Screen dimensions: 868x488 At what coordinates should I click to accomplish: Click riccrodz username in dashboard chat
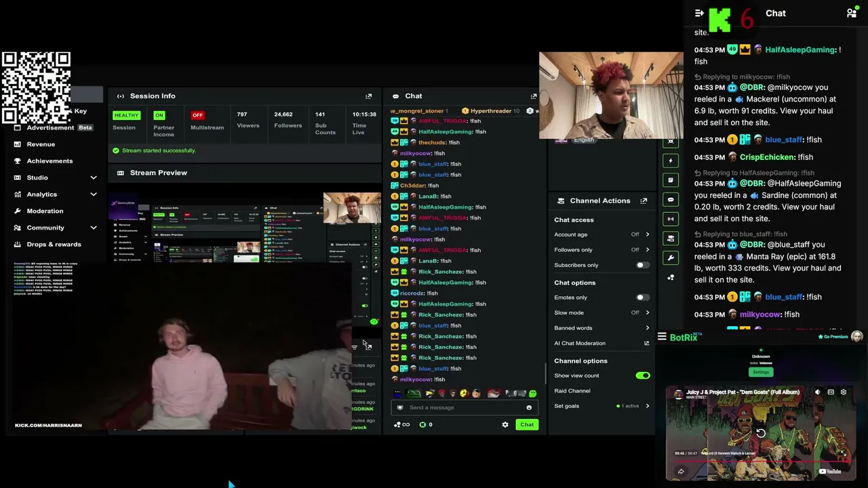click(412, 293)
